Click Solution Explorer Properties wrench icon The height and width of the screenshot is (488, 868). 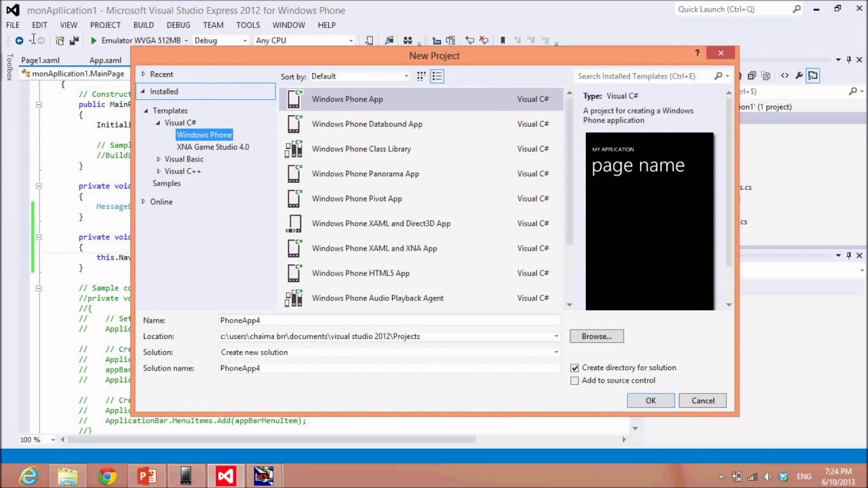[x=799, y=76]
